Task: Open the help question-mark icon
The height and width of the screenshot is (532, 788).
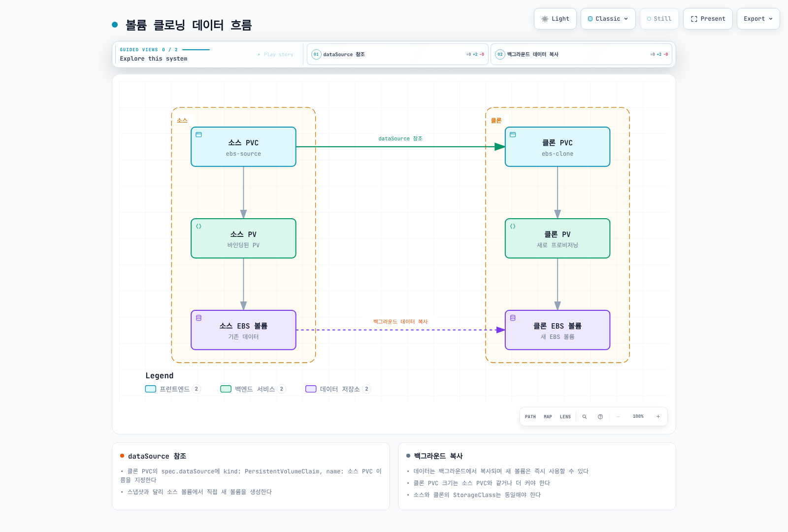Action: coord(600,417)
